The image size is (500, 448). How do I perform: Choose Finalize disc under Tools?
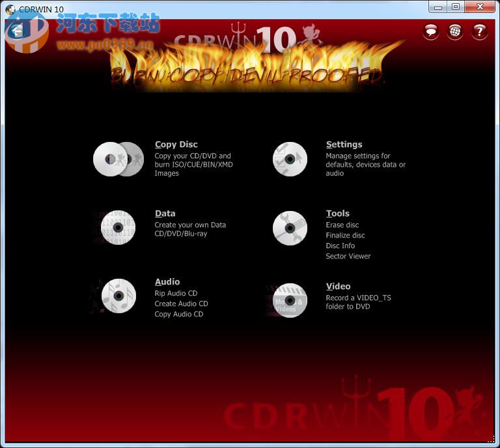345,235
